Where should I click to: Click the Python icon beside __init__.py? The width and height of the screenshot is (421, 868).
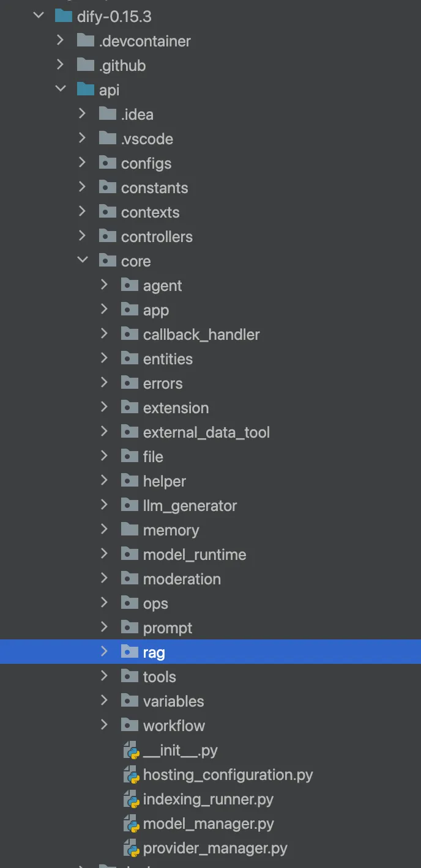click(x=132, y=751)
